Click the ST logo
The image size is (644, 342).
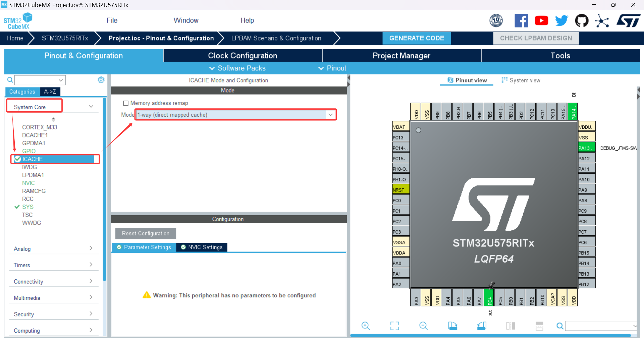(628, 21)
